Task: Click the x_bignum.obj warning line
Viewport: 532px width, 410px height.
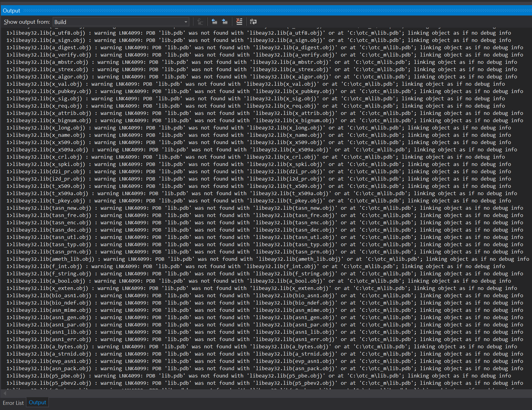Action: (x=265, y=120)
